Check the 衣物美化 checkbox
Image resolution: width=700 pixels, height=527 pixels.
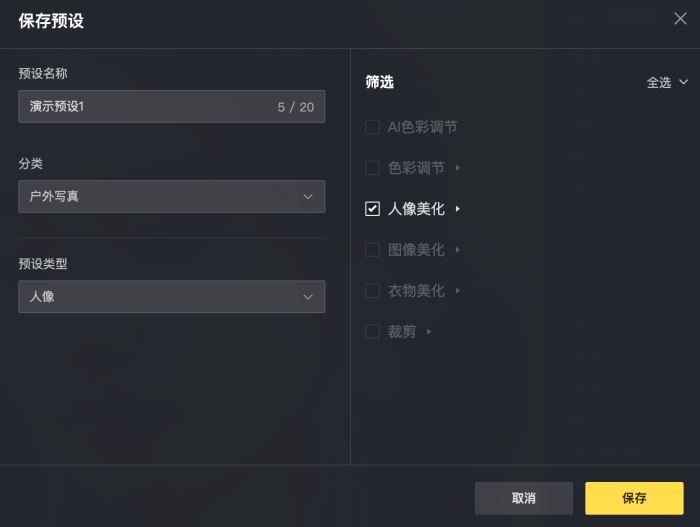[372, 291]
